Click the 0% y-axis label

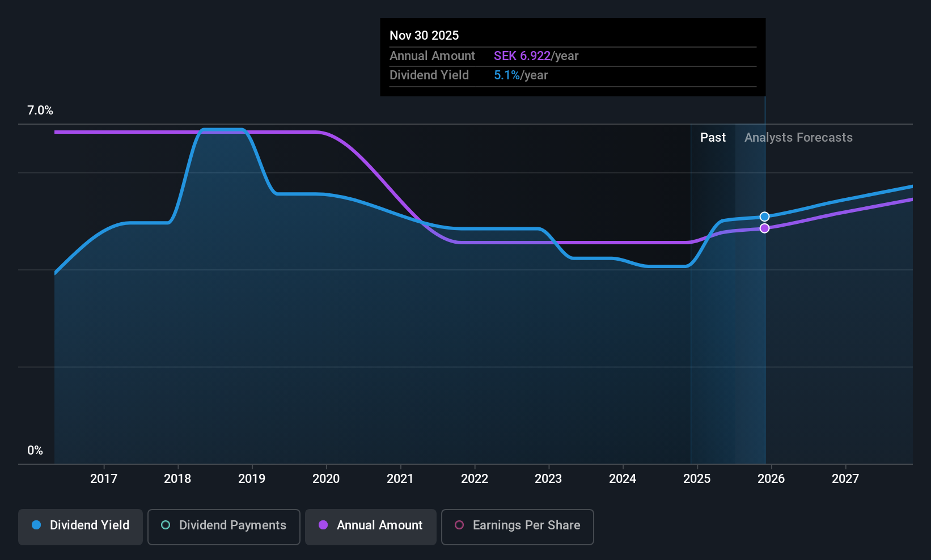[x=35, y=451]
